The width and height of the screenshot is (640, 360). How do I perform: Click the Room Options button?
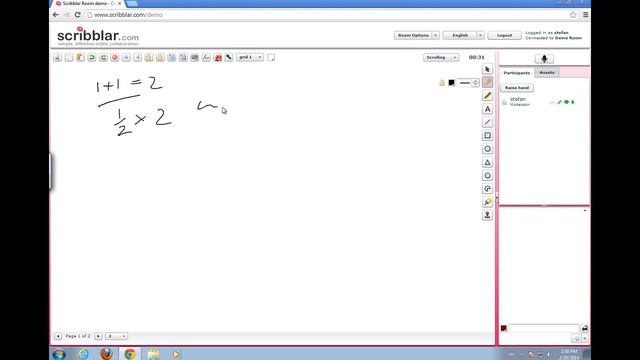413,36
